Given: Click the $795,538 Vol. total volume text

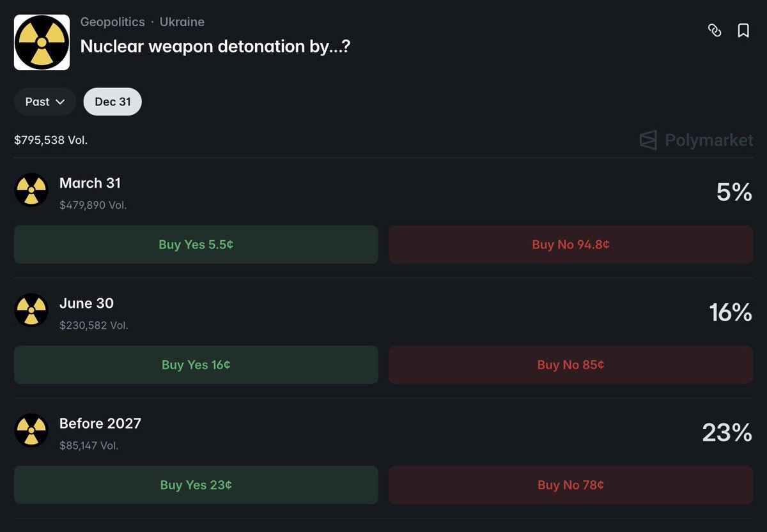Looking at the screenshot, I should pyautogui.click(x=51, y=139).
